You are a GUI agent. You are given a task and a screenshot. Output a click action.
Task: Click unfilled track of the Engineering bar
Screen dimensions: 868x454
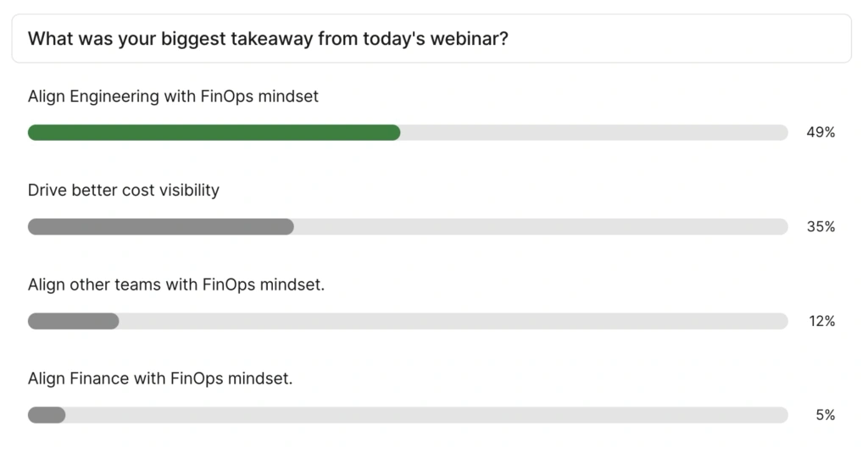tap(593, 132)
